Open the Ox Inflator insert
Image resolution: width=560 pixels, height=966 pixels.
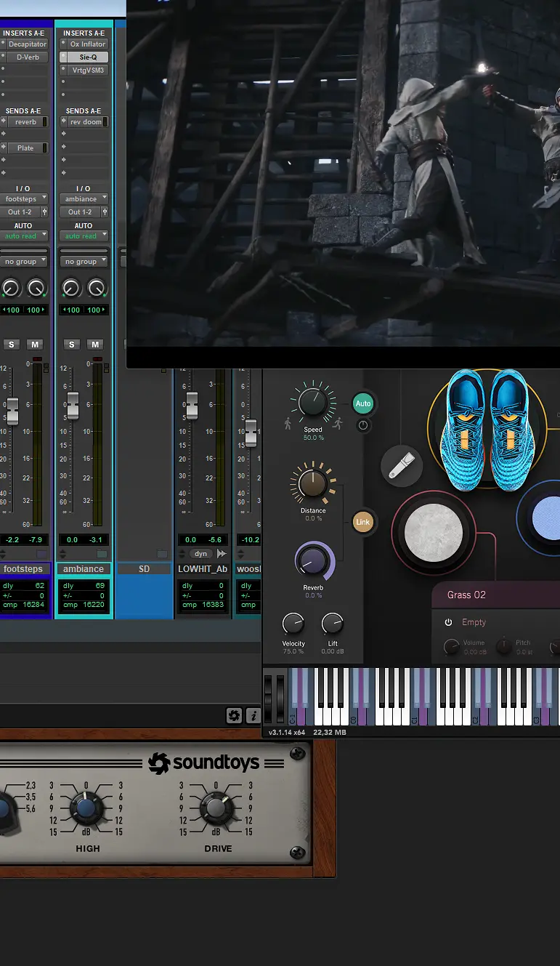pos(88,44)
